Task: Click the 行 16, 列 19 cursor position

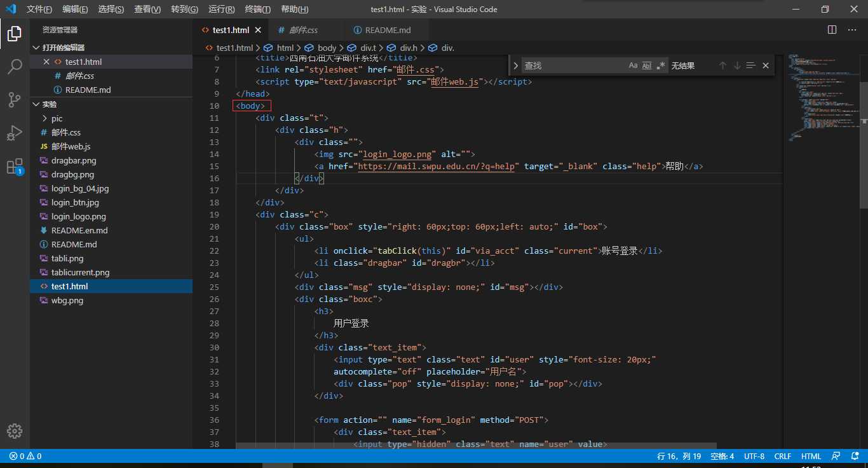Action: coord(679,456)
